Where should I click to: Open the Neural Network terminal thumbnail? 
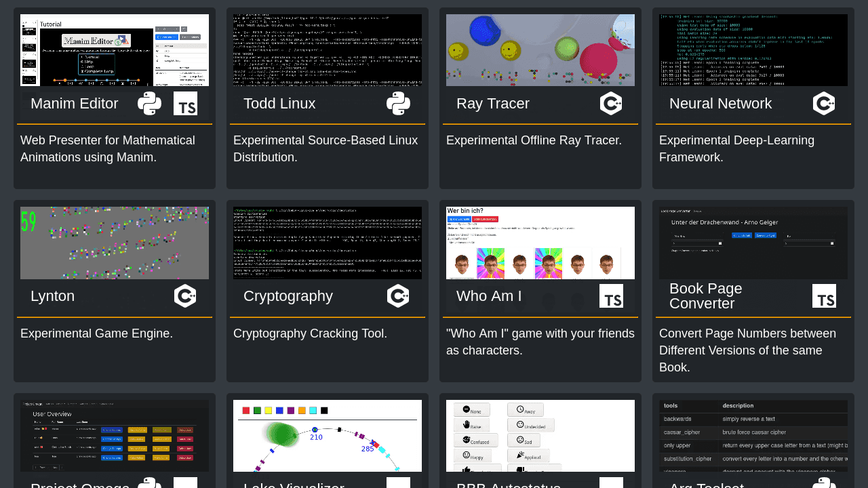pos(753,50)
